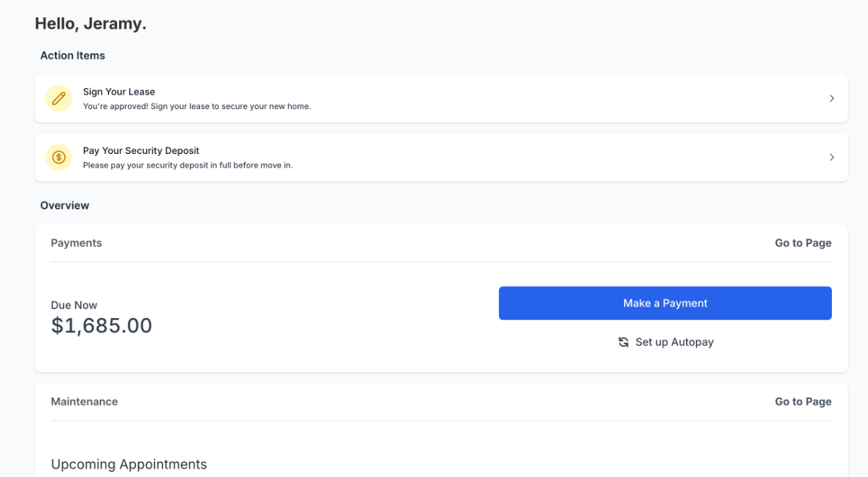Click the Overview section heading

click(x=65, y=206)
